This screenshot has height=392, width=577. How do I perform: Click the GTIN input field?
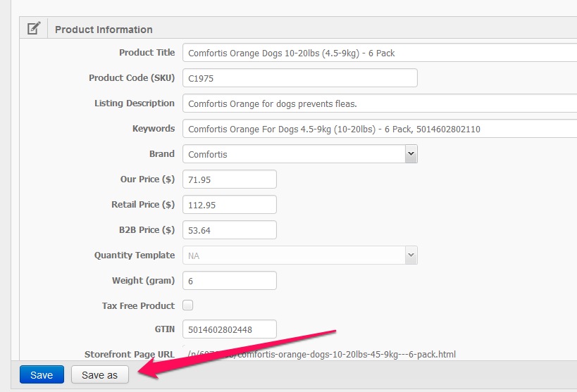pyautogui.click(x=230, y=329)
